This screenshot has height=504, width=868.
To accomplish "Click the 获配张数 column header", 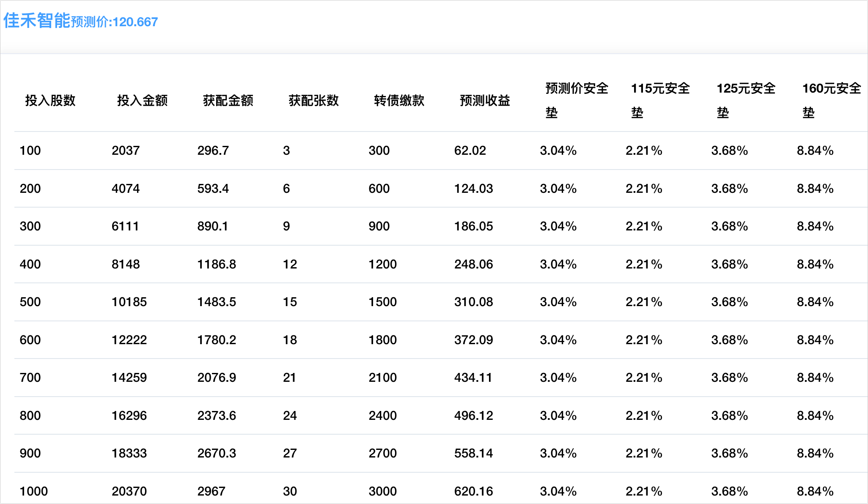I will click(x=313, y=101).
